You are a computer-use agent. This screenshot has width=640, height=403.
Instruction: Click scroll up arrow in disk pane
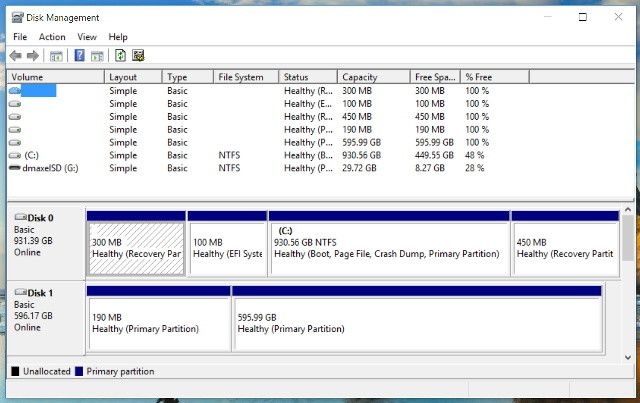click(628, 209)
